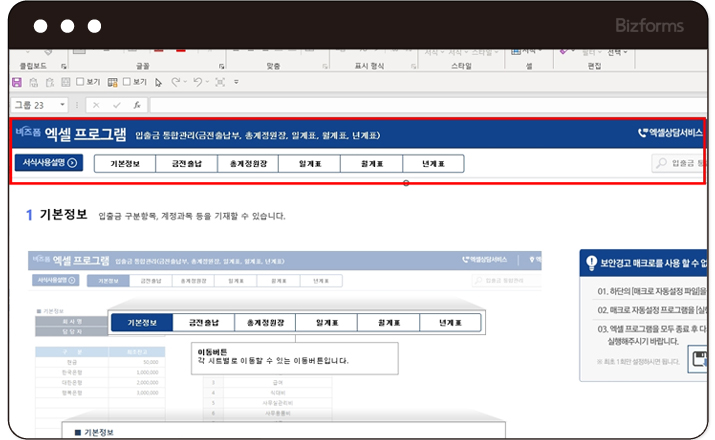Click the formula bar Cancel X icon
715x440 pixels.
click(96, 105)
